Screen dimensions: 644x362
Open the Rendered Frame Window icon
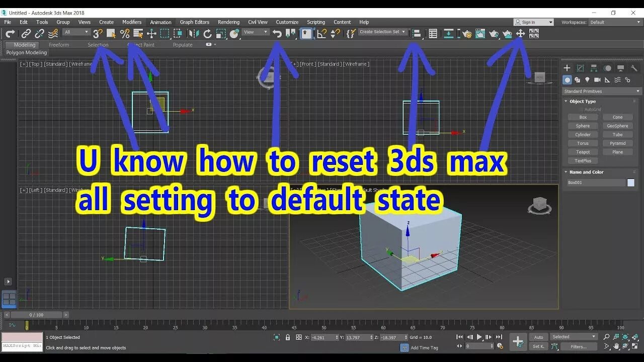point(480,34)
